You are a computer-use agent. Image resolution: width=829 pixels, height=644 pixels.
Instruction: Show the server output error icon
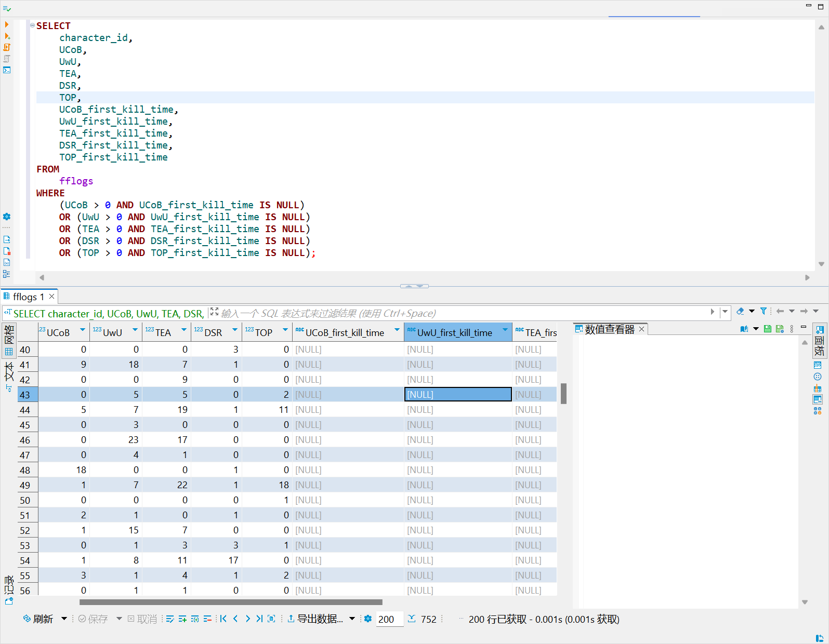point(7,251)
